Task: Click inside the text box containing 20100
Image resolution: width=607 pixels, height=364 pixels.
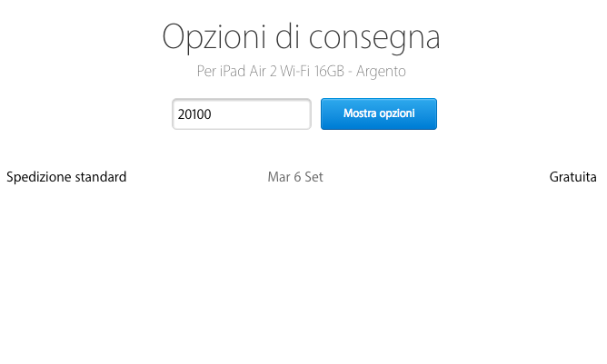Action: point(242,114)
